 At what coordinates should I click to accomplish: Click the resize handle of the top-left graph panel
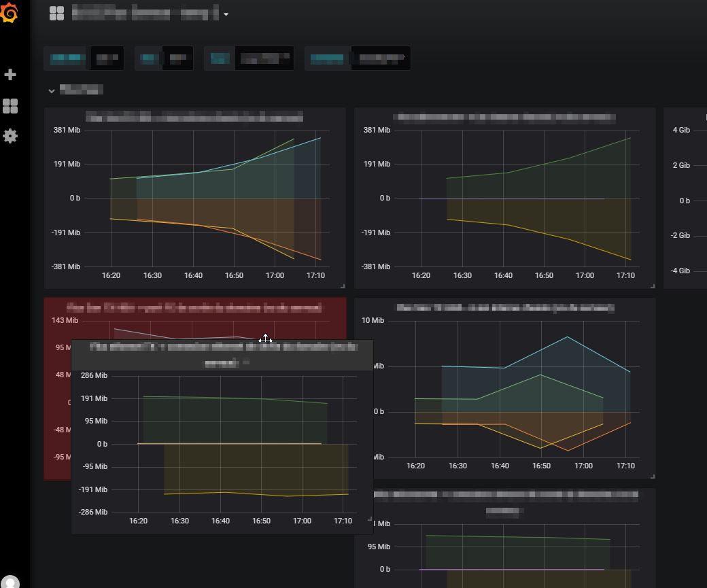pos(343,286)
